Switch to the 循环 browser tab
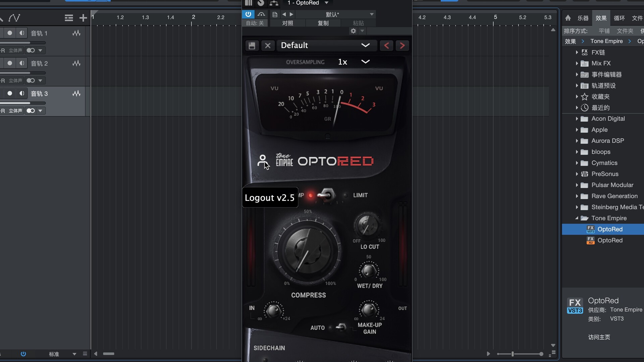The image size is (644, 362). pos(619,18)
